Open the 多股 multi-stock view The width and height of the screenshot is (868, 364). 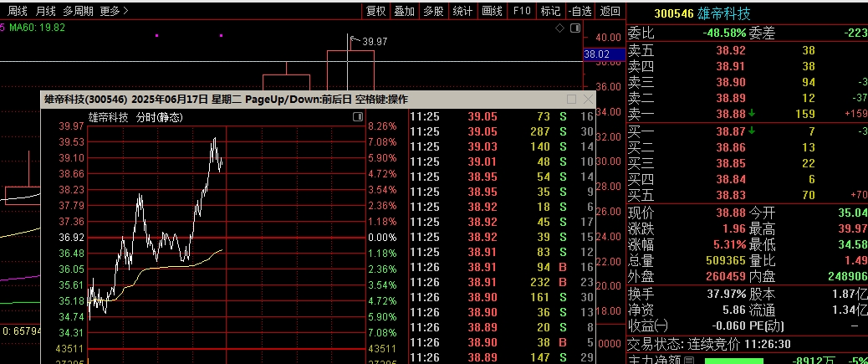click(433, 11)
